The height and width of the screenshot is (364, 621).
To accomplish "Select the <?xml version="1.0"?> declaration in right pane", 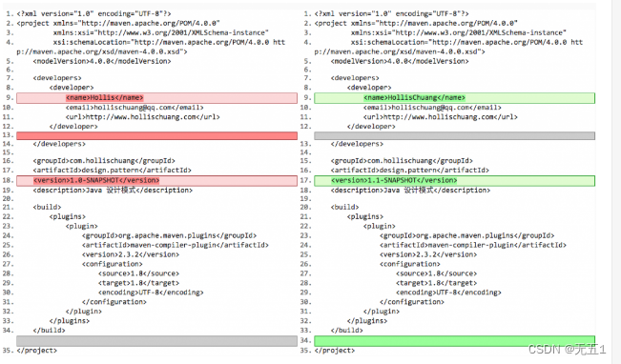I will pyautogui.click(x=392, y=14).
